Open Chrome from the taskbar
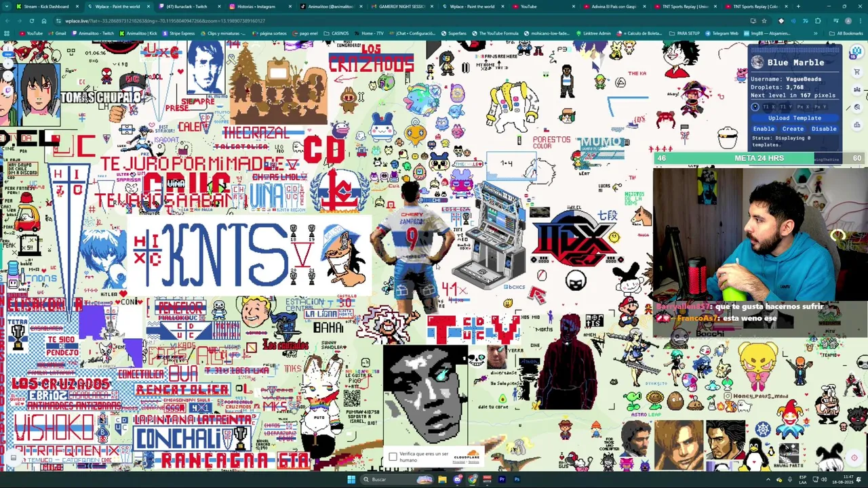This screenshot has width=868, height=488. click(472, 479)
